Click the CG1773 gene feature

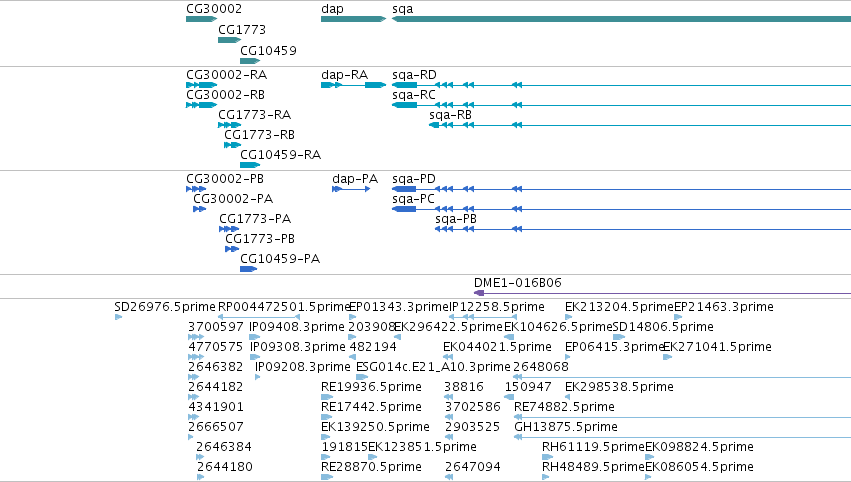click(229, 40)
